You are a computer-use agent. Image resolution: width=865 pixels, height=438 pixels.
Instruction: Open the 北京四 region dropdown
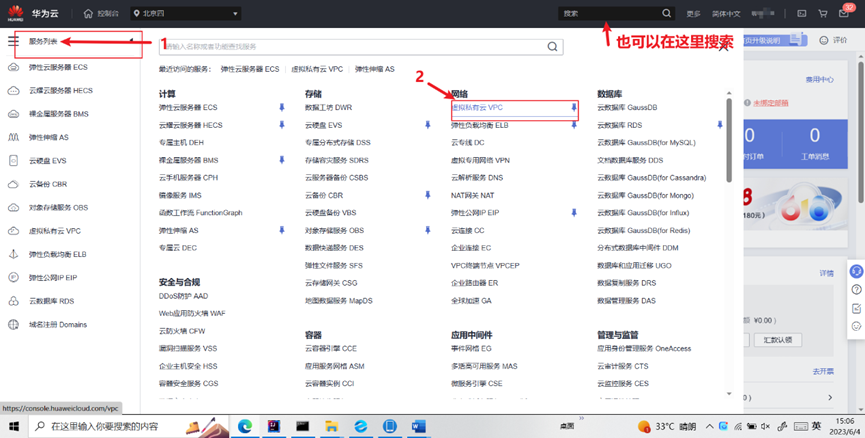[x=186, y=13]
